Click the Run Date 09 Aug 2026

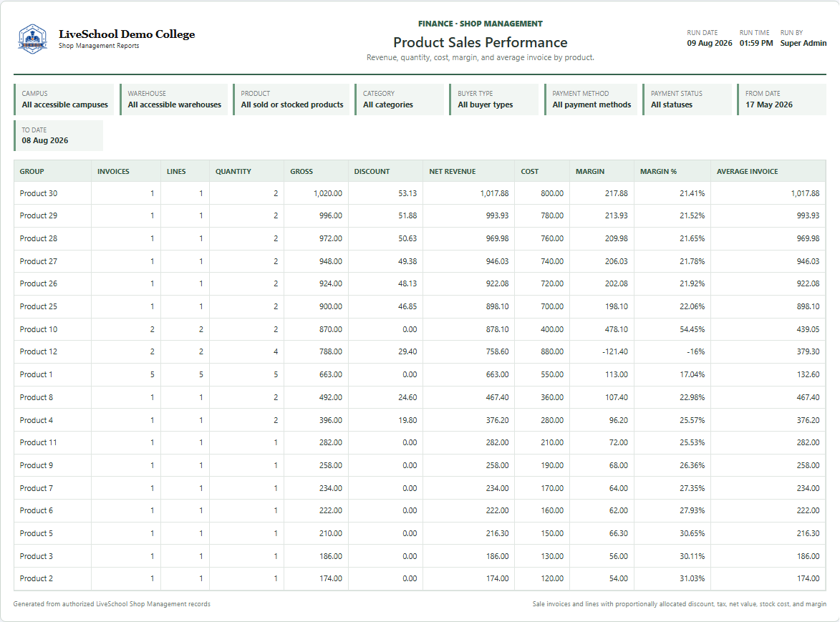[709, 44]
